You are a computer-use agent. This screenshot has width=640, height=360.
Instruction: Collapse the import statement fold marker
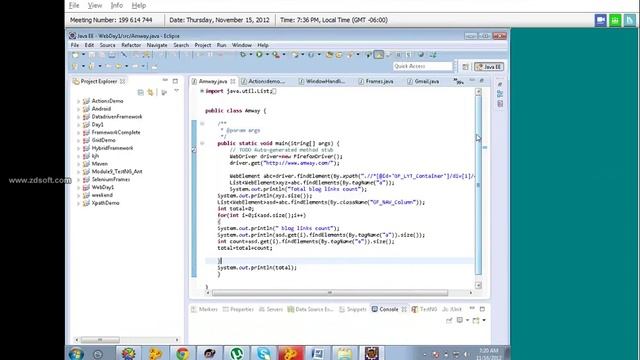point(202,91)
